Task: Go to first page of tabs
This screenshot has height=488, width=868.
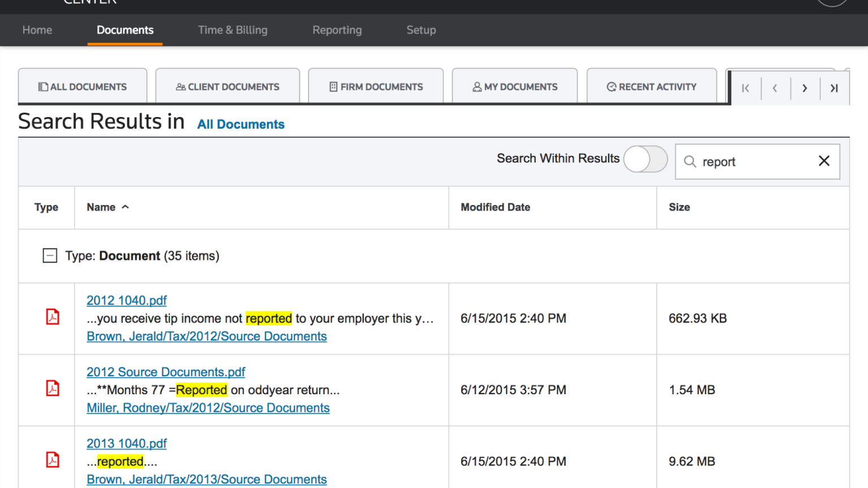Action: (x=745, y=88)
